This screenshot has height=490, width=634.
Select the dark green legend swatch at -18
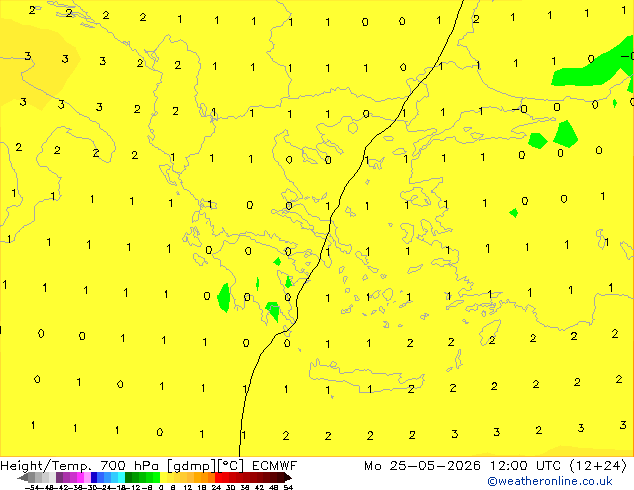(129, 477)
